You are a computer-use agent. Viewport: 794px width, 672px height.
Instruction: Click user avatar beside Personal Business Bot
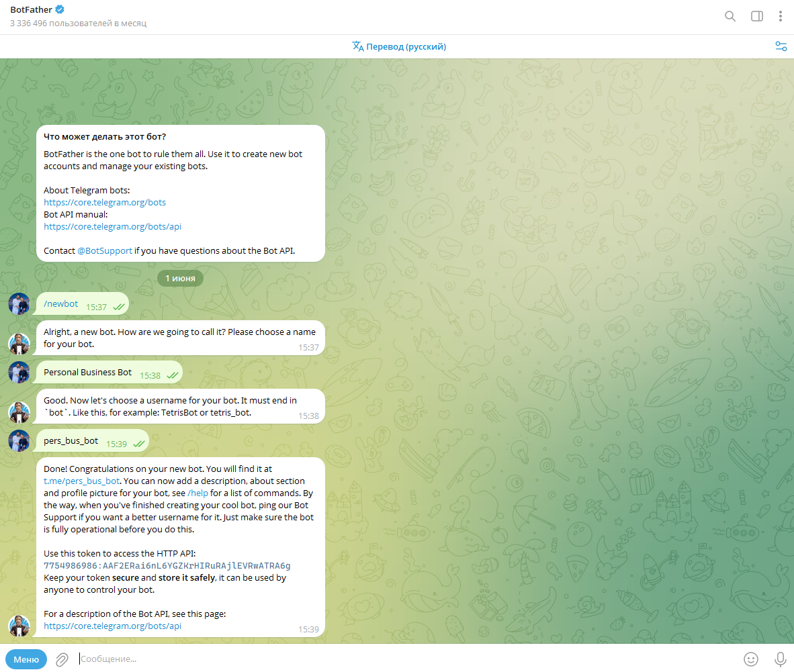[x=19, y=373]
